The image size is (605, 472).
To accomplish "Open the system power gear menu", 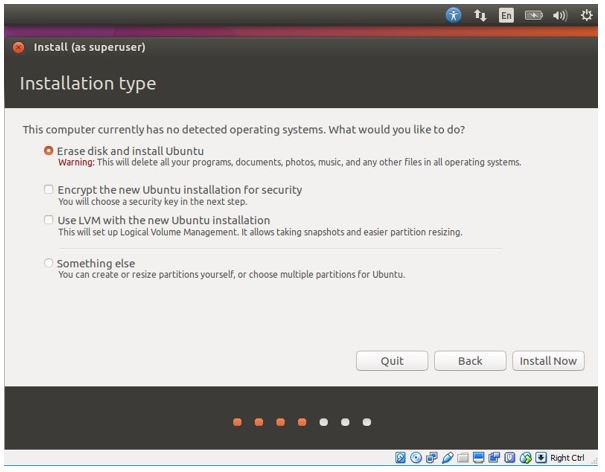I will click(x=586, y=15).
